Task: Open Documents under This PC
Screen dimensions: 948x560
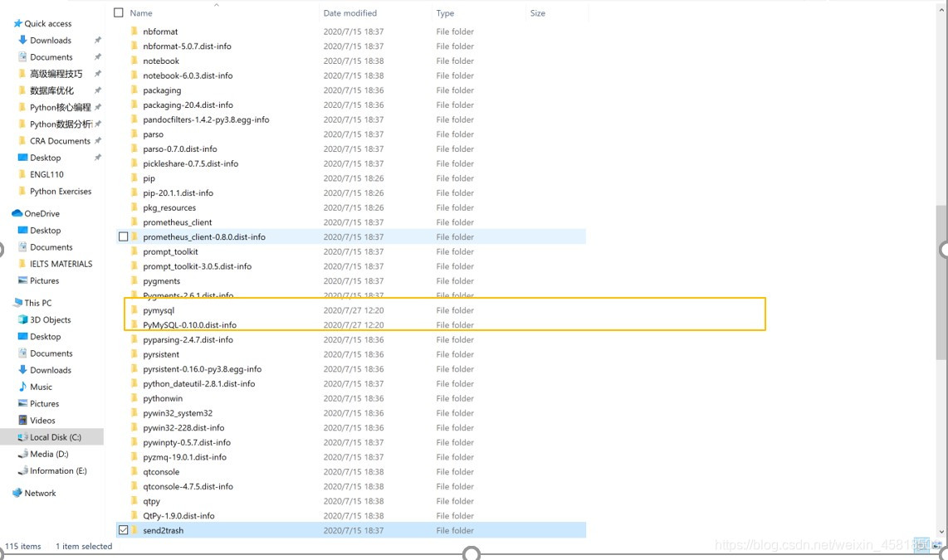Action: pos(51,353)
